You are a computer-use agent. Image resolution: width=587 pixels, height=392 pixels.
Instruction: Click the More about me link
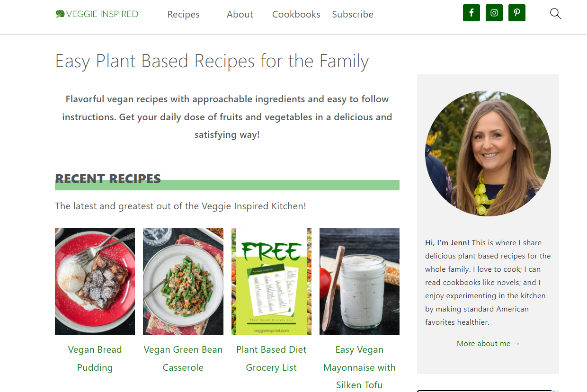[488, 344]
